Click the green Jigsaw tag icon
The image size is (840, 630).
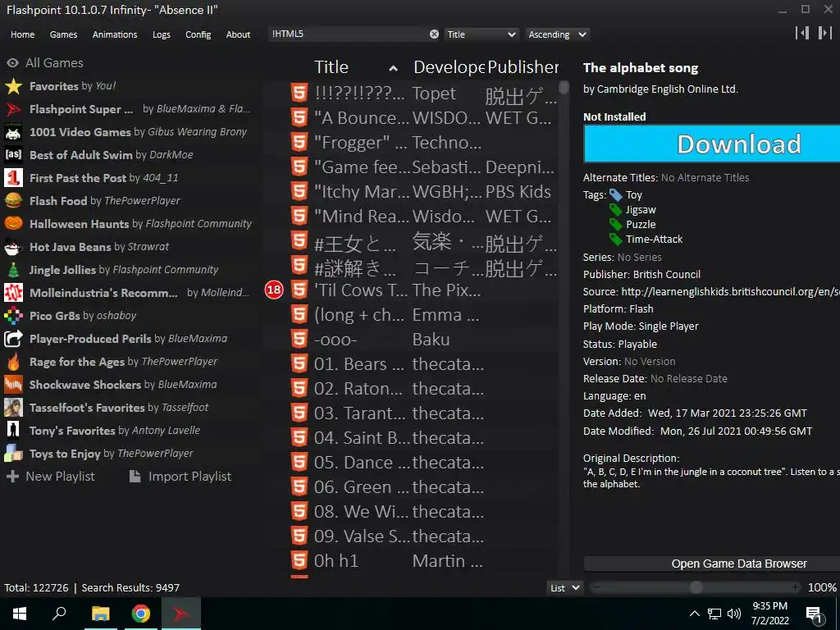click(615, 210)
